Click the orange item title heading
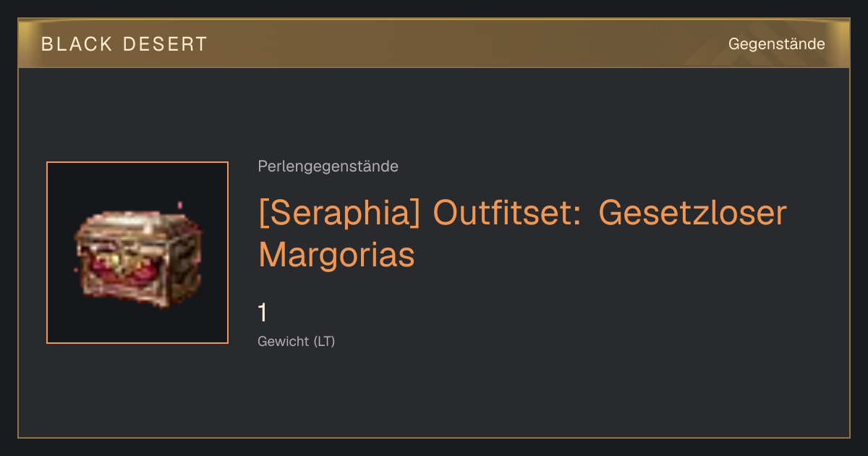Viewport: 868px width, 456px height. coord(522,233)
